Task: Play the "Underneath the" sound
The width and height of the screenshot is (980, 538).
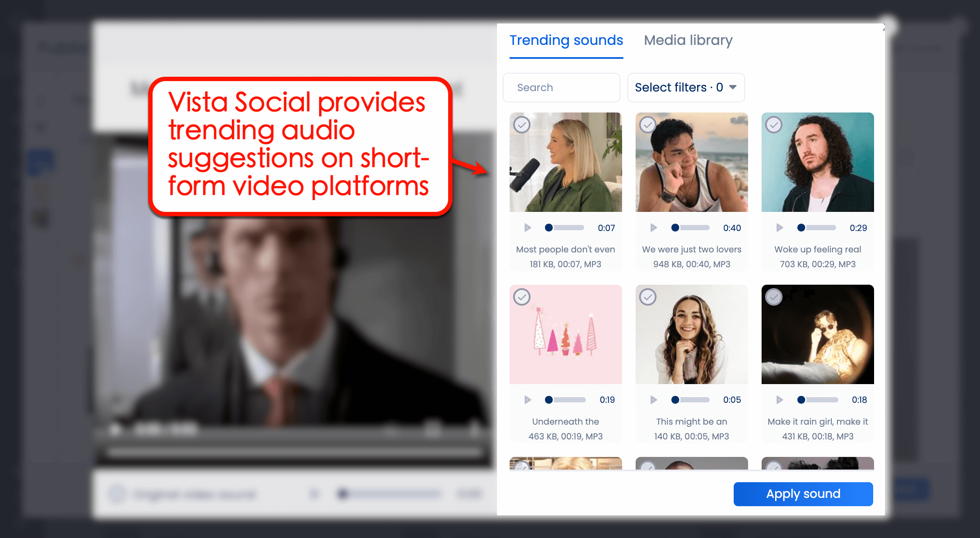Action: click(x=527, y=399)
